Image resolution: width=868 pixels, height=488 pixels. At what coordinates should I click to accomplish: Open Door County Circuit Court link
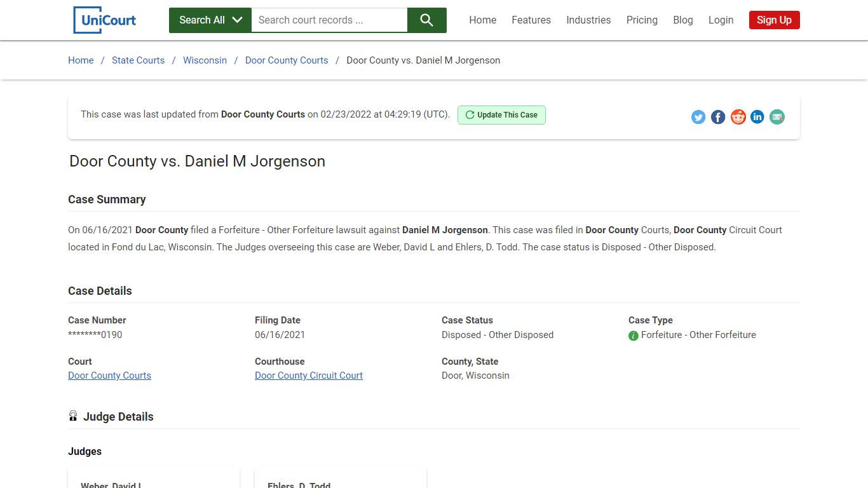click(x=309, y=376)
